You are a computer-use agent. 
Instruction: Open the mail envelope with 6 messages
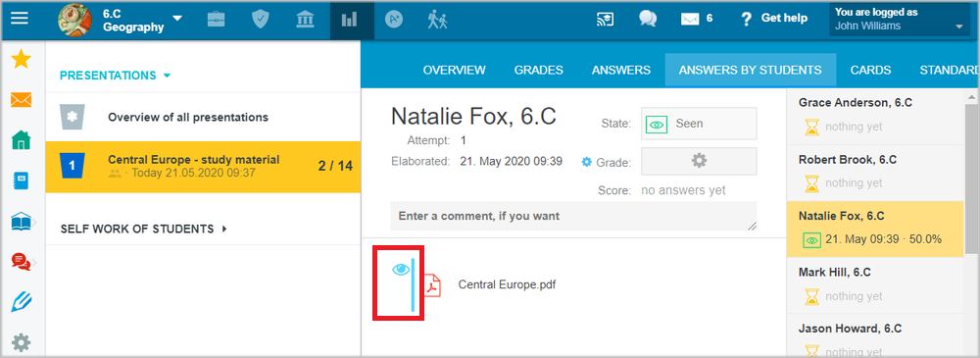[x=696, y=19]
